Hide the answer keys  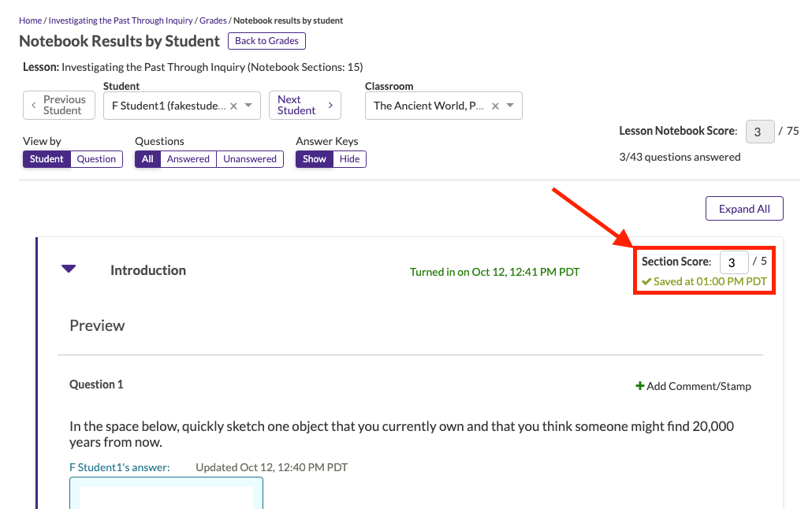[349, 159]
